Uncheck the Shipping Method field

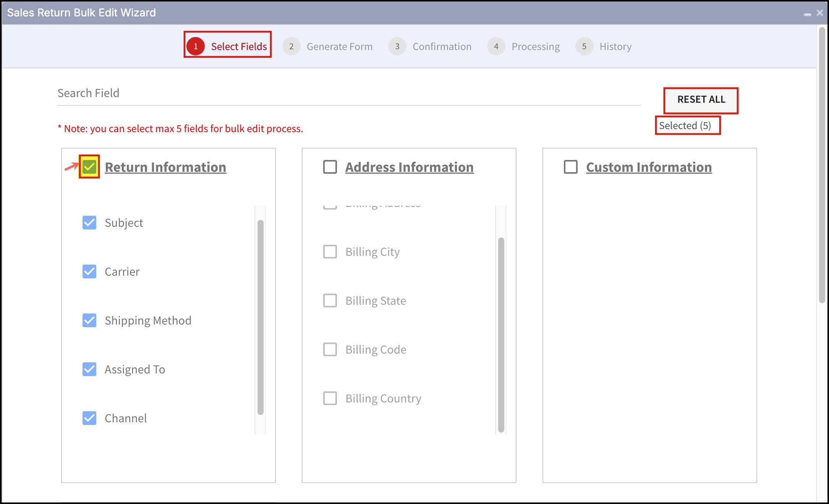pyautogui.click(x=89, y=320)
